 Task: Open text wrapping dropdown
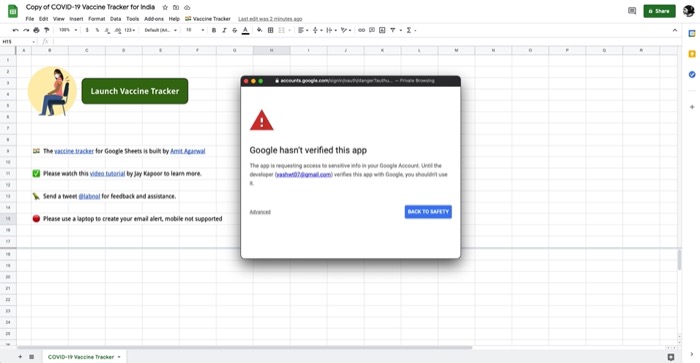coord(331,30)
